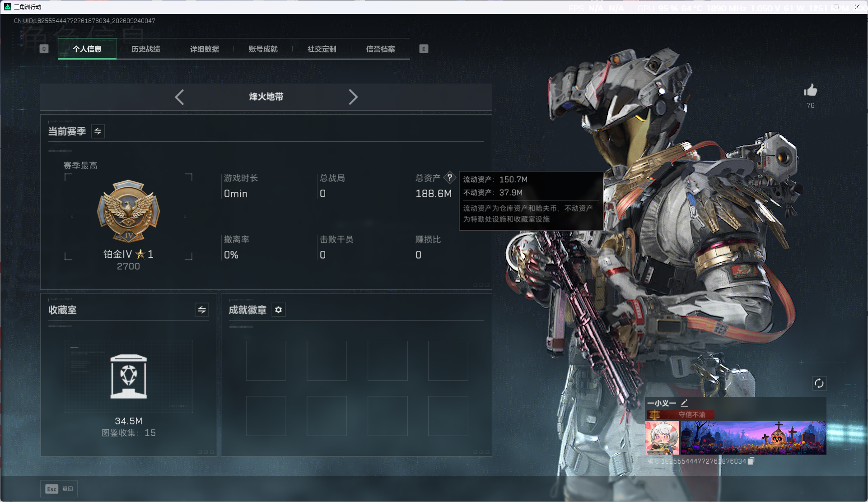The height and width of the screenshot is (502, 868).
Task: Click the 0% 撤离率 value
Action: coord(231,255)
